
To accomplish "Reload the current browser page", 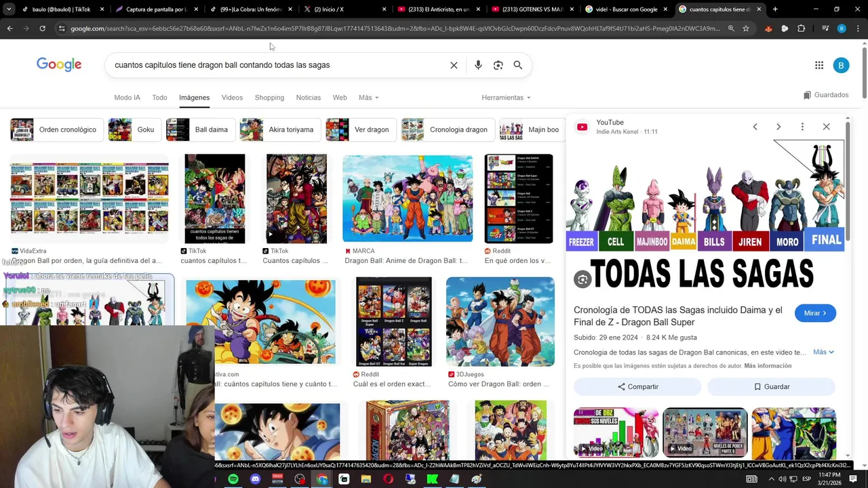I will [x=42, y=28].
